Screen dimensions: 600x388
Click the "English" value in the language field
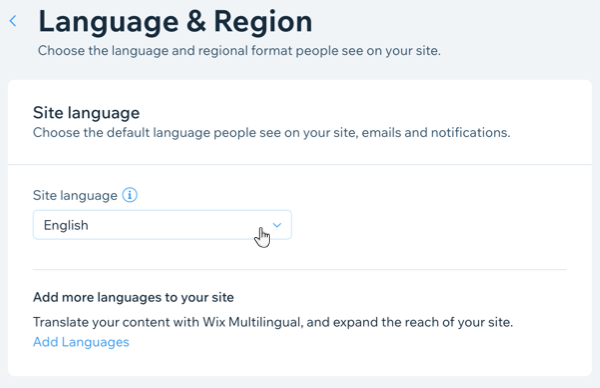pyautogui.click(x=66, y=225)
